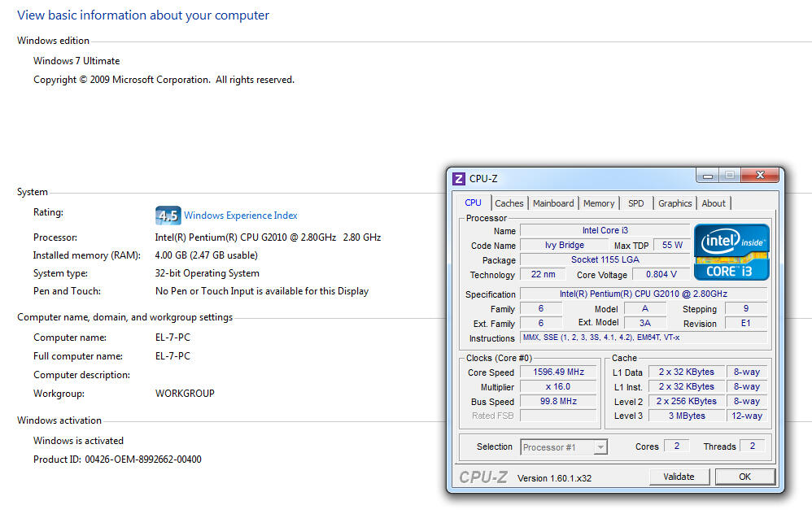Click the View basic information heading
This screenshot has width=812, height=514.
[143, 15]
